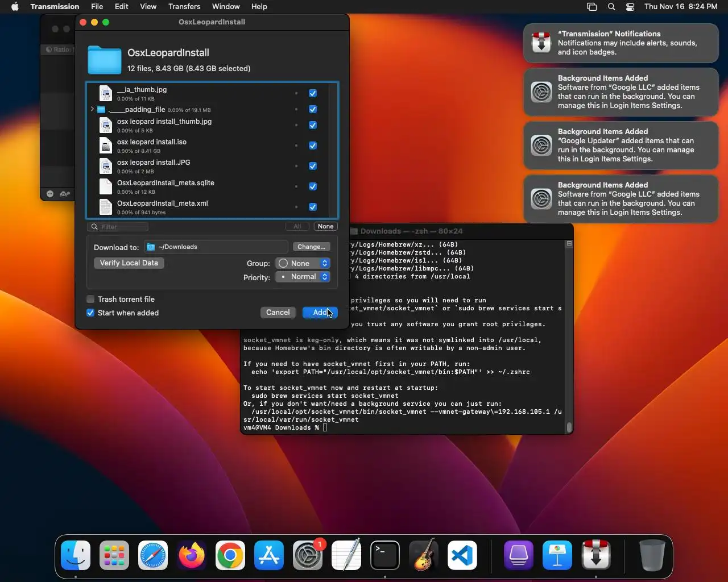Screen dimensions: 728x582
Task: Click the Transmission icon in the Dock
Action: click(x=596, y=555)
